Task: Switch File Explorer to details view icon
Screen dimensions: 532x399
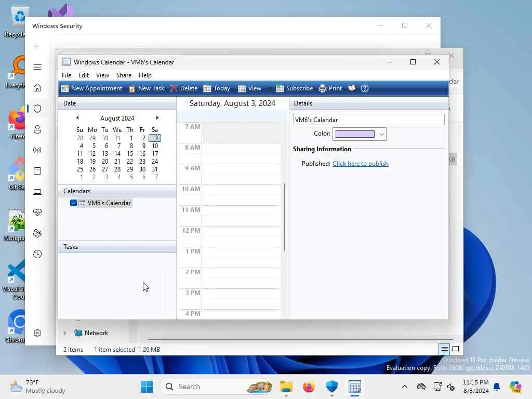Action: click(445, 349)
